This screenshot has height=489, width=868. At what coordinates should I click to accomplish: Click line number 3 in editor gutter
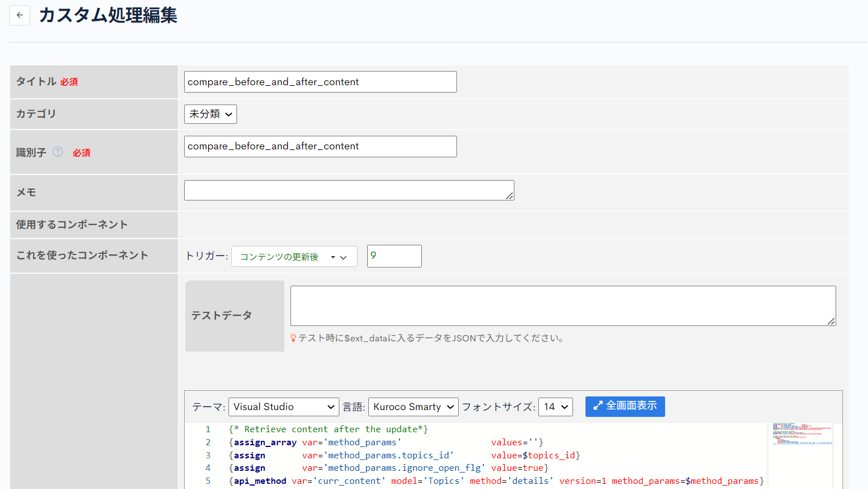pyautogui.click(x=208, y=455)
